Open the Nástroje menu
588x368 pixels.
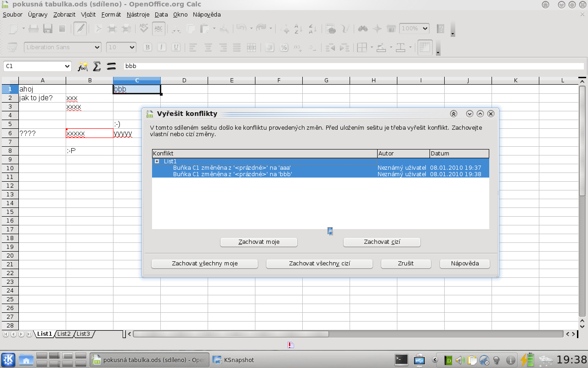click(x=138, y=14)
